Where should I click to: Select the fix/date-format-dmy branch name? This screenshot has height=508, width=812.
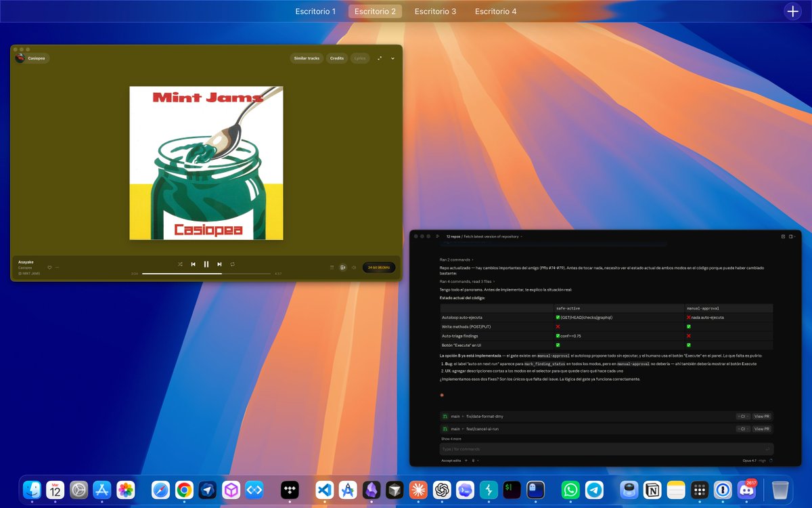[x=484, y=417]
